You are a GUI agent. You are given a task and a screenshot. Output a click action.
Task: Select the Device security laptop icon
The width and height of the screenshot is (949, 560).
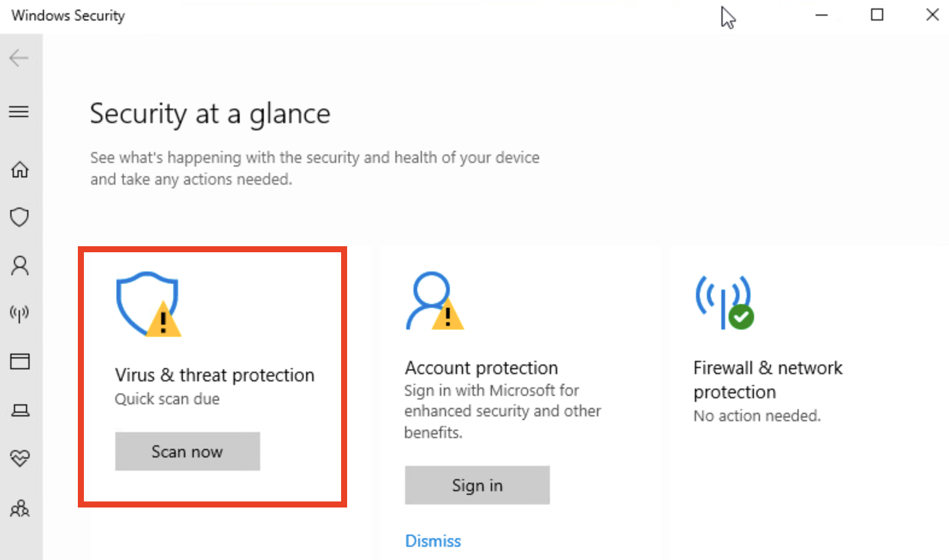tap(20, 410)
